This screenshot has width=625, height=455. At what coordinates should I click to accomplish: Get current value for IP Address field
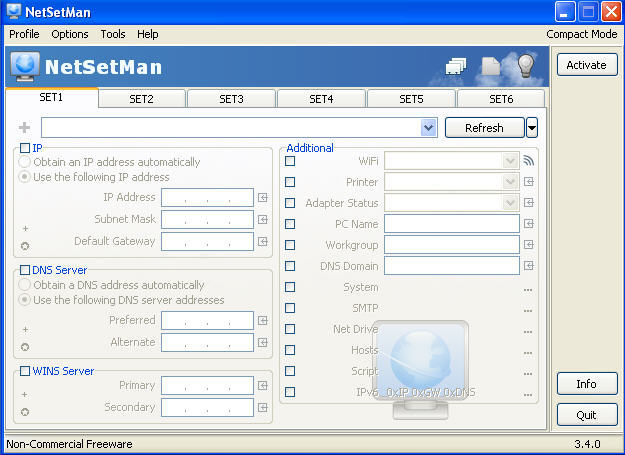263,198
